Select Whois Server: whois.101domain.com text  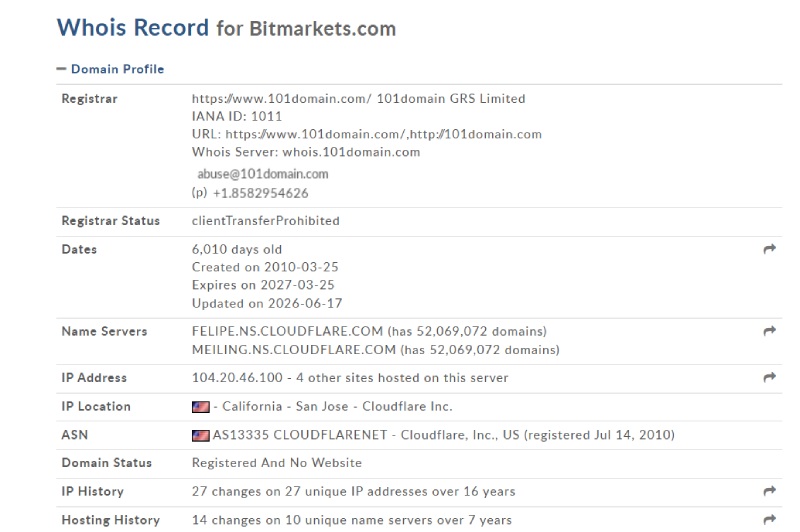(306, 152)
